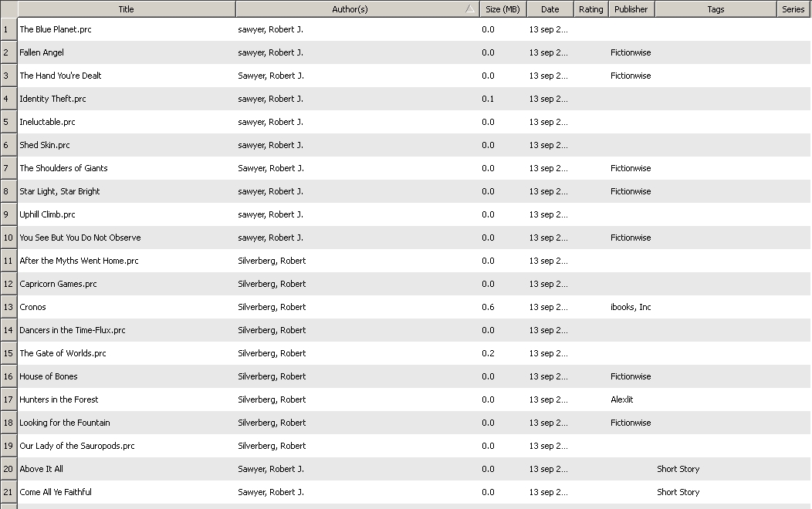Screen dimensions: 812x509
Task: Click the date cell in Hunters in the Forest row
Action: point(549,399)
